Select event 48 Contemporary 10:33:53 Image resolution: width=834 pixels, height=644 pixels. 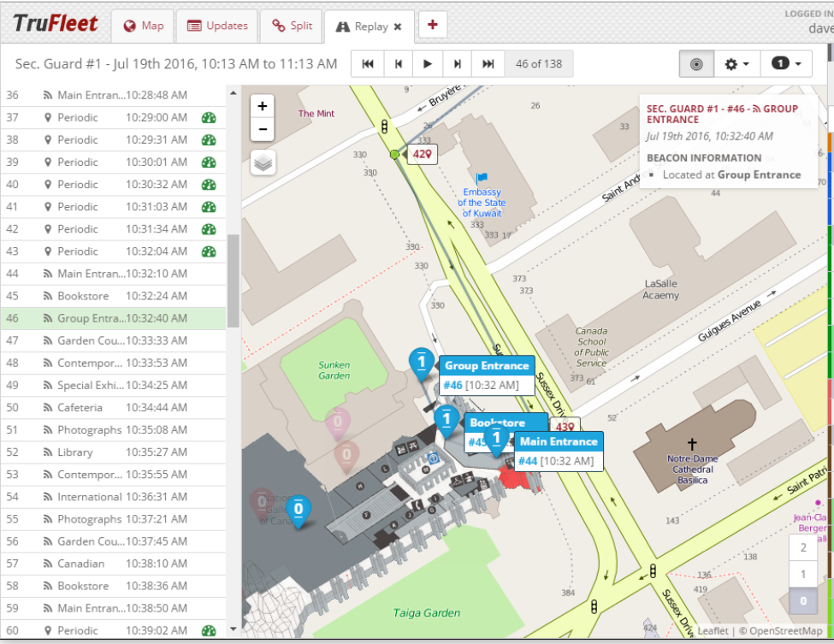click(113, 363)
